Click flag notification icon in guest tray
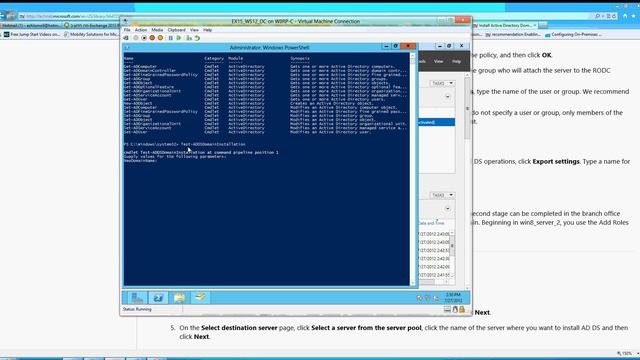 pos(428,298)
